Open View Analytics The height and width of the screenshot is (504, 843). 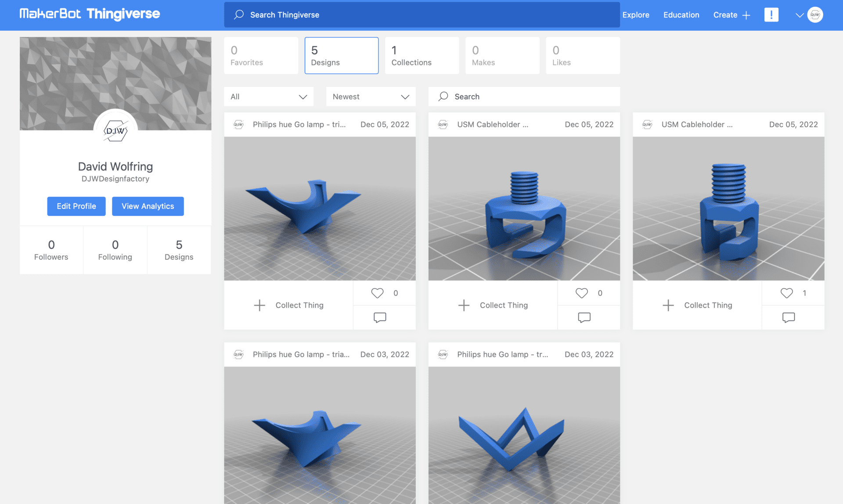(x=148, y=206)
